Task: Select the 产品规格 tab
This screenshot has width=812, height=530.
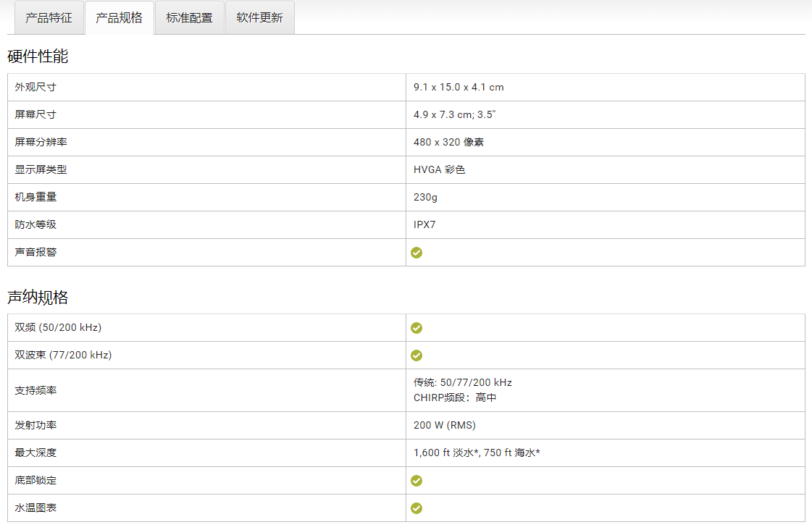Action: [x=119, y=18]
